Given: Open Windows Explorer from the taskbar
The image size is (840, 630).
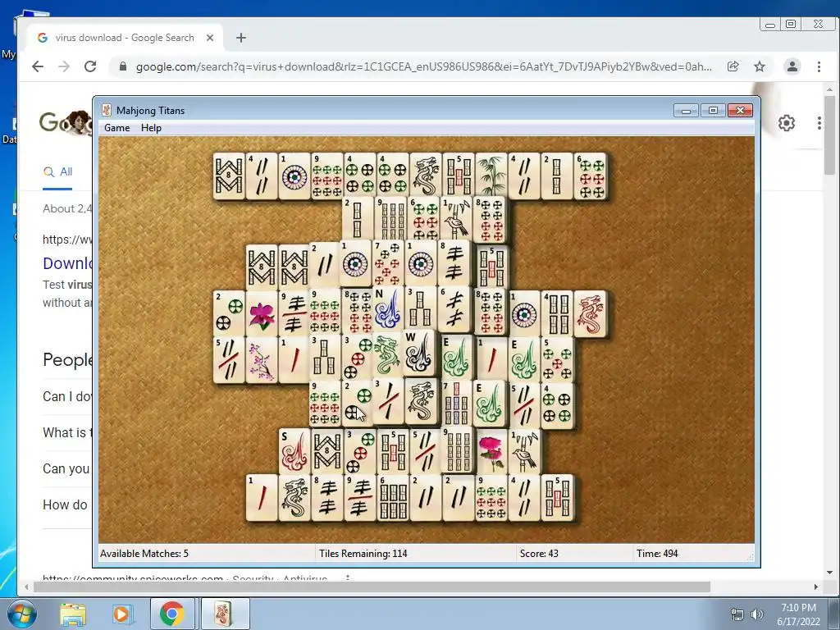Looking at the screenshot, I should tap(73, 614).
